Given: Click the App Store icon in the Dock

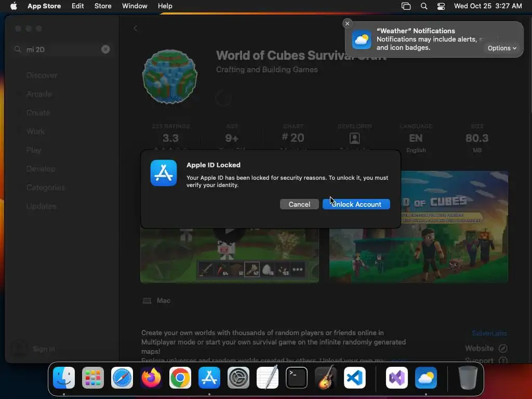Looking at the screenshot, I should point(209,378).
